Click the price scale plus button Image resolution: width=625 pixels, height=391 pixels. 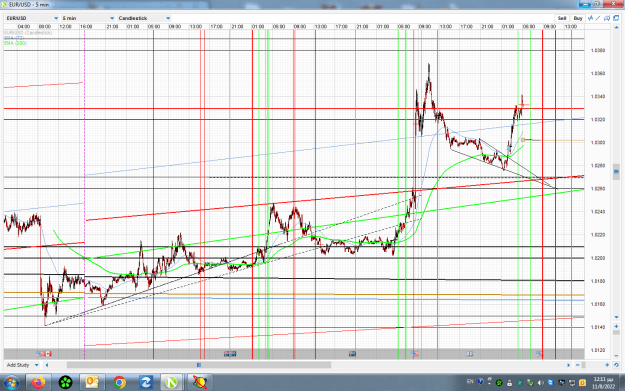[616, 326]
